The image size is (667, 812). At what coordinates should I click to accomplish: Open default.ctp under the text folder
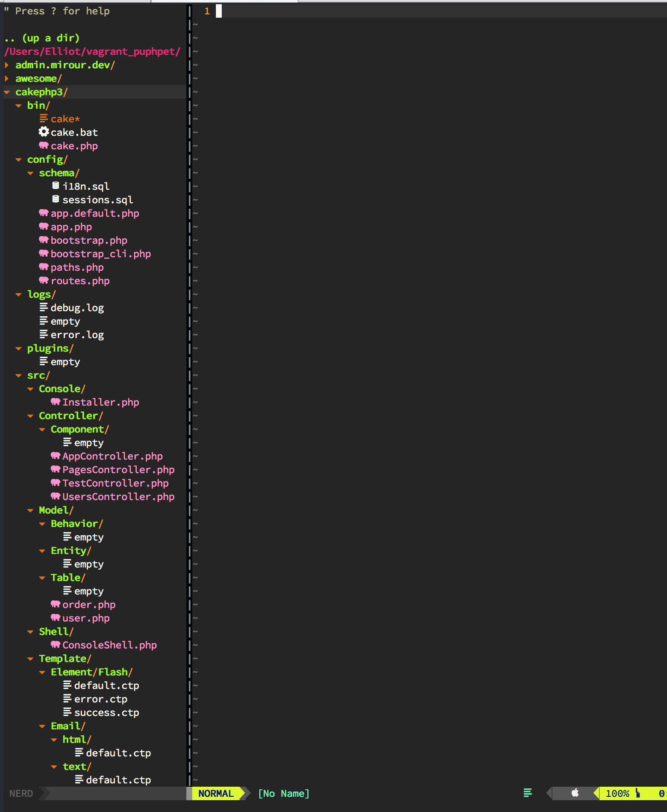(118, 780)
